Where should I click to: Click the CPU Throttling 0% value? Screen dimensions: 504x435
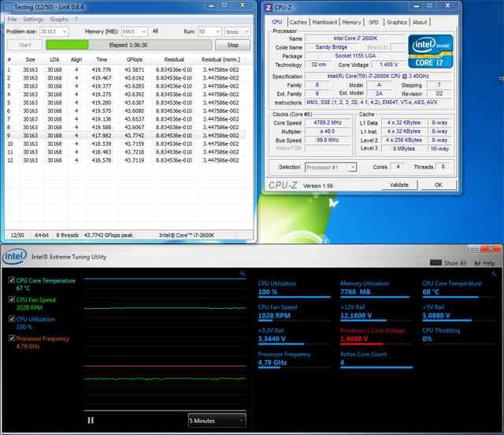click(x=427, y=339)
